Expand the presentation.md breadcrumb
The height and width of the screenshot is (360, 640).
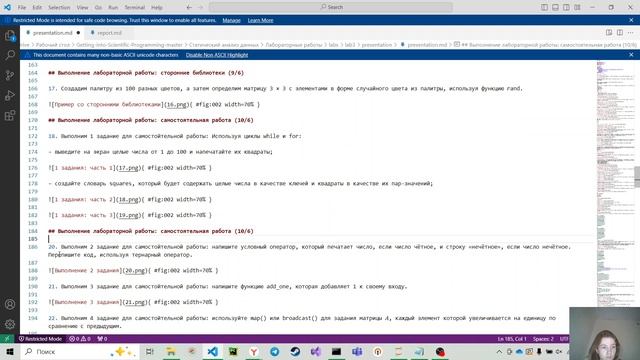[x=424, y=45]
